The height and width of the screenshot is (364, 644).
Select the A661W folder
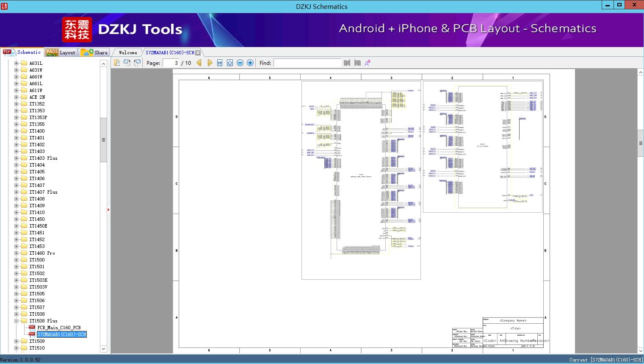pyautogui.click(x=36, y=77)
